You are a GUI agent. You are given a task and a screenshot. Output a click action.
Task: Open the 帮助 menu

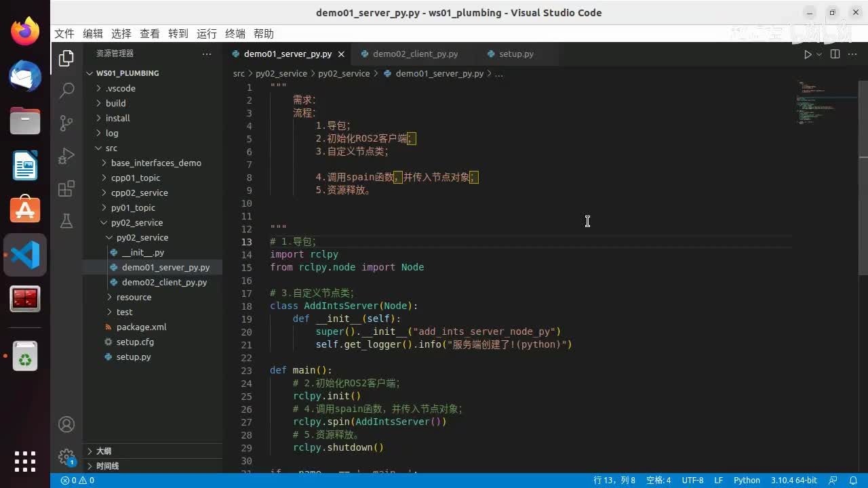click(x=264, y=34)
